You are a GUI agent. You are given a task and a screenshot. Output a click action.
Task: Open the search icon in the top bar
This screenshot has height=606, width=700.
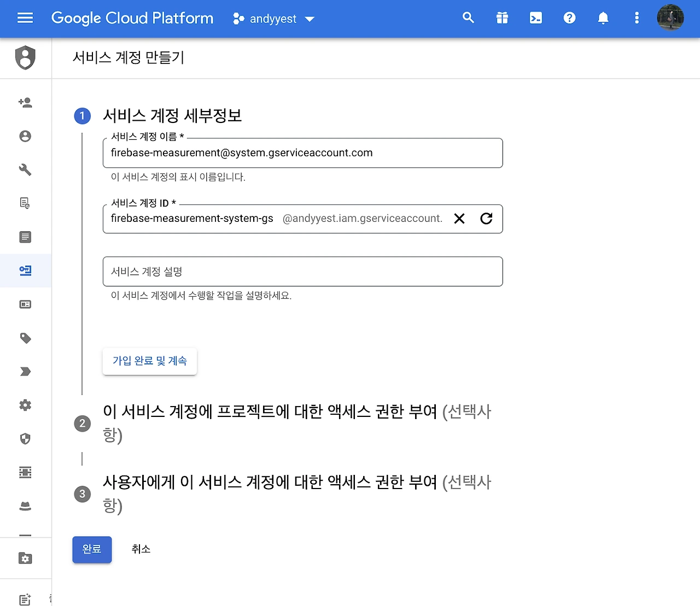[468, 18]
